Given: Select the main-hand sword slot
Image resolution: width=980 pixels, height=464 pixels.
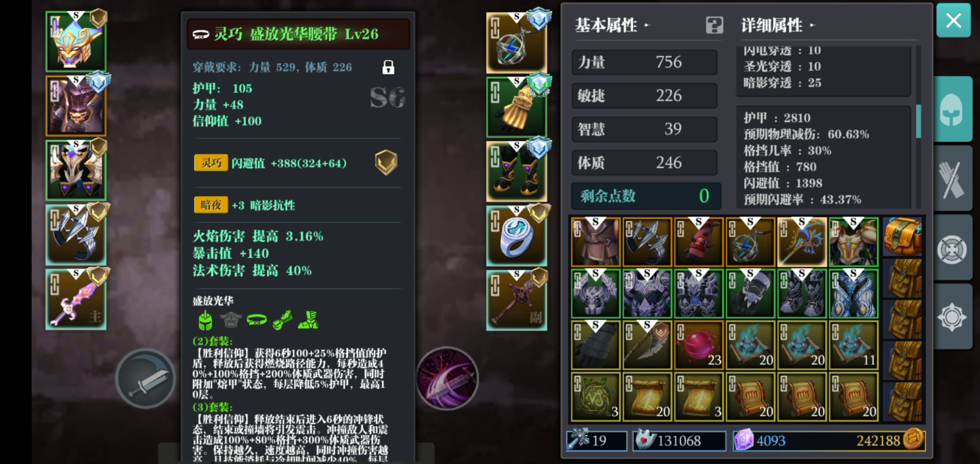Looking at the screenshot, I should click(75, 299).
